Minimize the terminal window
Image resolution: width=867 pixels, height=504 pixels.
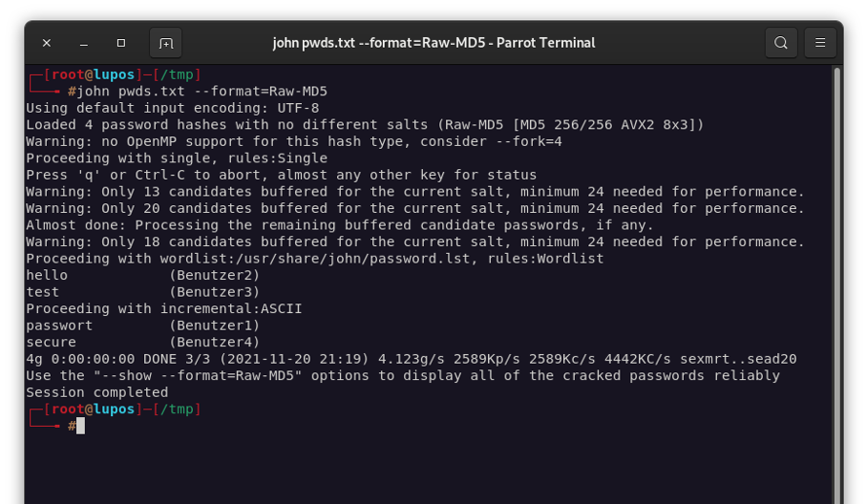[84, 43]
